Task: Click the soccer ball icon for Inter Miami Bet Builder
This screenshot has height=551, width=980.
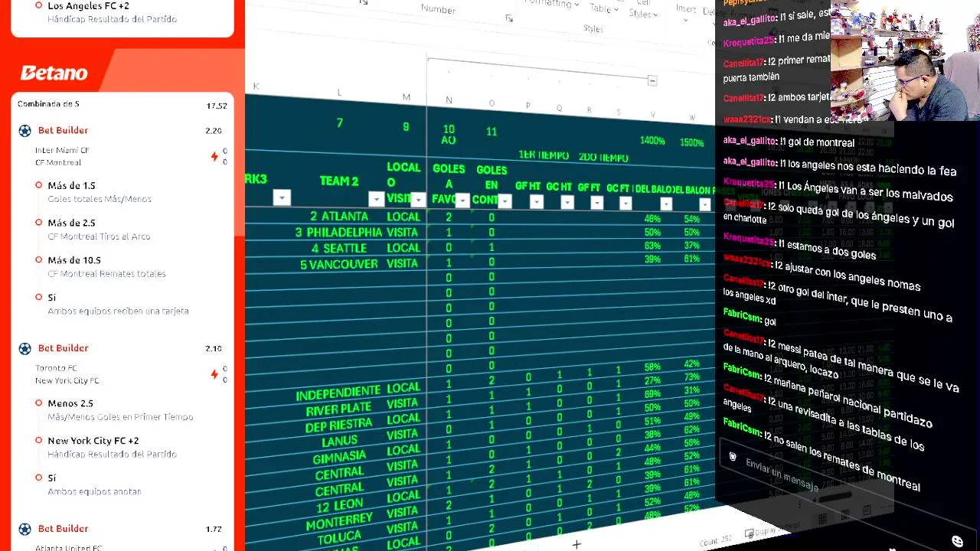Action: tap(24, 131)
